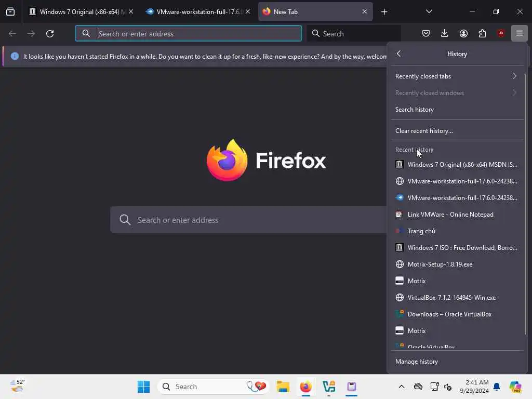This screenshot has height=399, width=532.
Task: Click the taskbar Search box
Action: pyautogui.click(x=213, y=387)
